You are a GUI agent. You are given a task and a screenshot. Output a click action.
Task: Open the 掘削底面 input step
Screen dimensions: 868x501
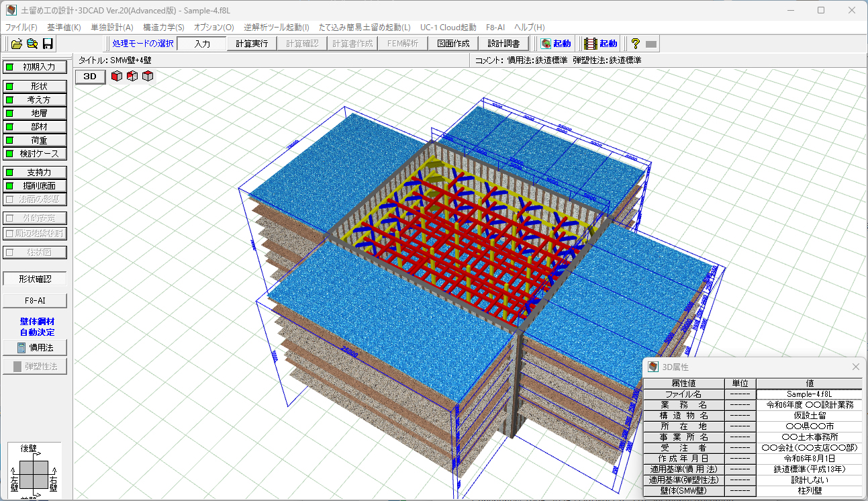pos(35,186)
